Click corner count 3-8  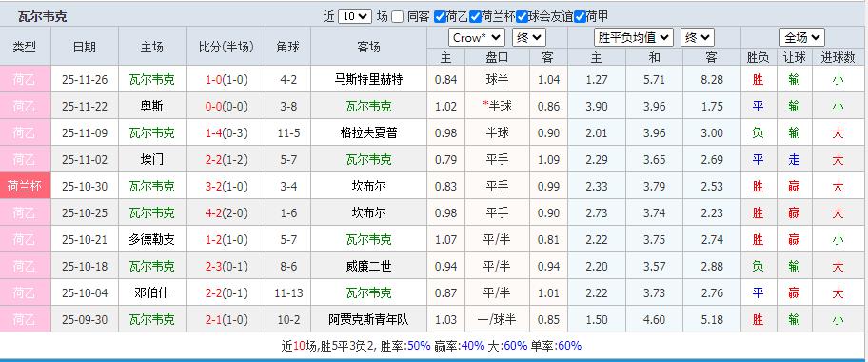click(288, 106)
